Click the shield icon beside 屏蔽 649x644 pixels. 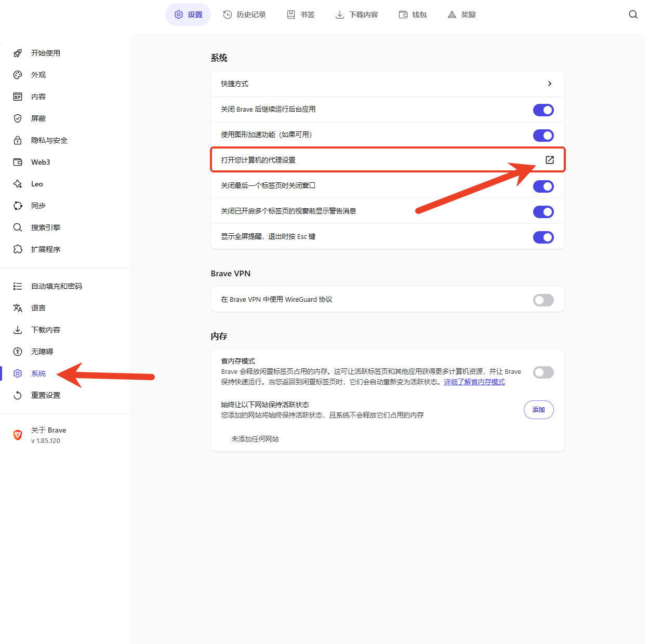(x=18, y=118)
